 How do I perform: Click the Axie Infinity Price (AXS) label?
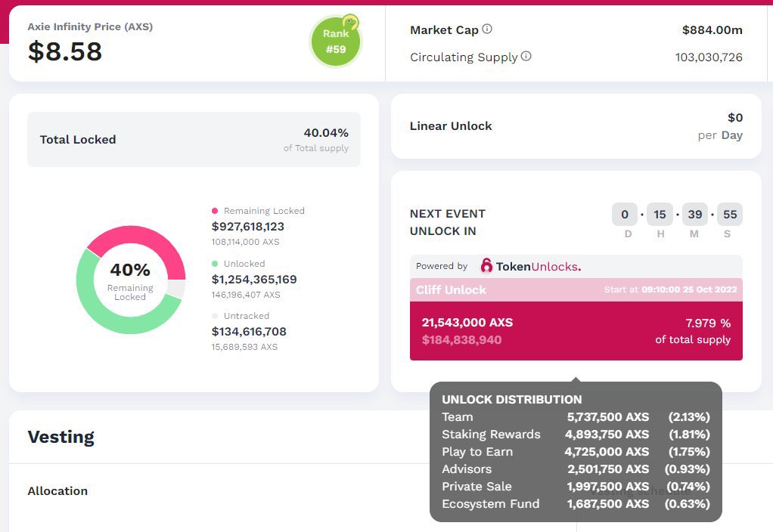point(90,26)
